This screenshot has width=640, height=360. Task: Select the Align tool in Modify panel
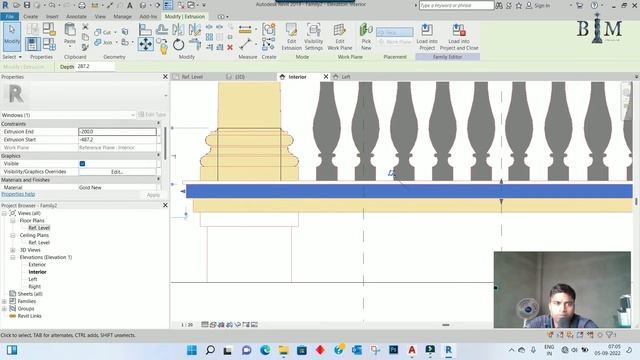145,30
